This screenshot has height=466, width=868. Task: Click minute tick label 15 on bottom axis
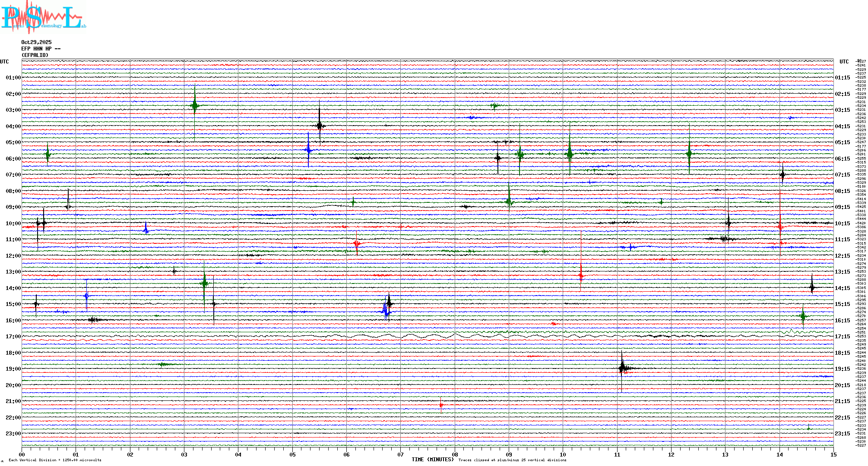(833, 455)
